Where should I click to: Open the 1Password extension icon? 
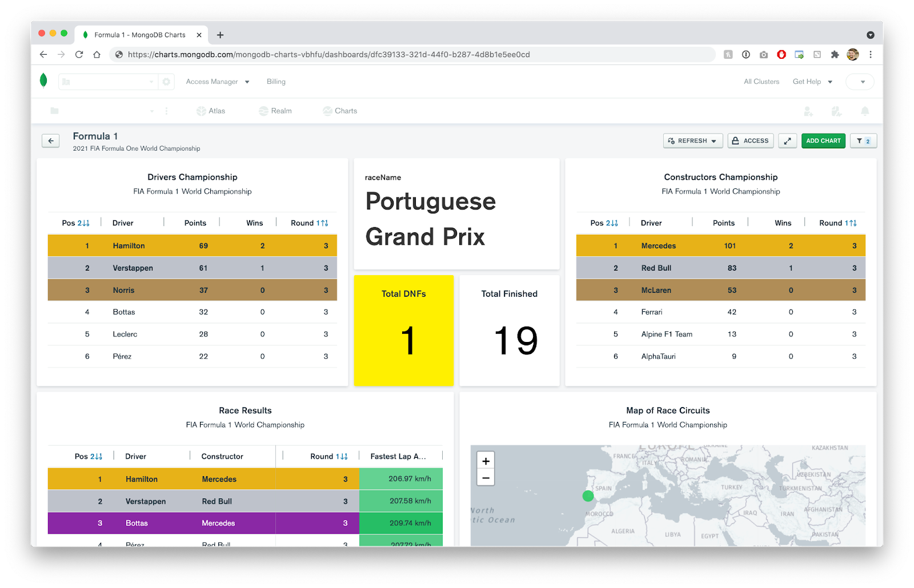point(745,54)
